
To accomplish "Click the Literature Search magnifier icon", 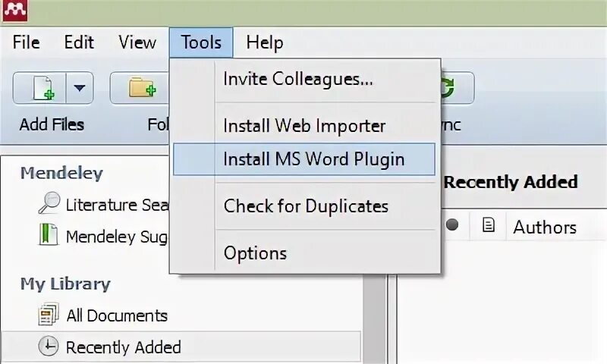I will [x=49, y=203].
